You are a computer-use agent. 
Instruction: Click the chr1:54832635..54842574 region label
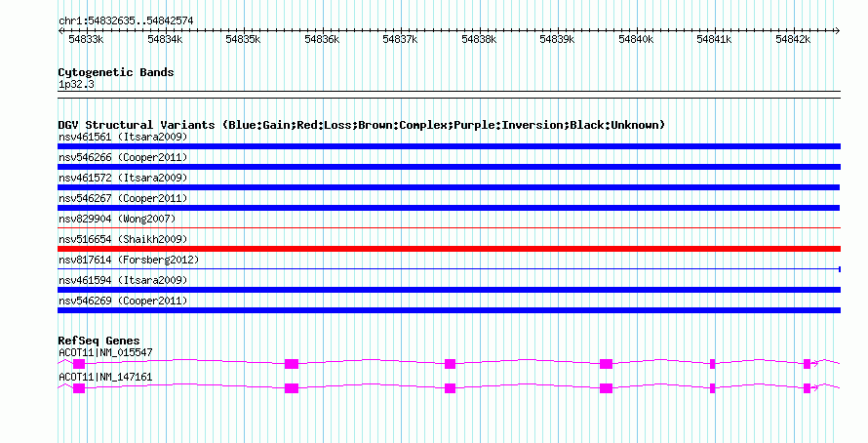[126, 20]
